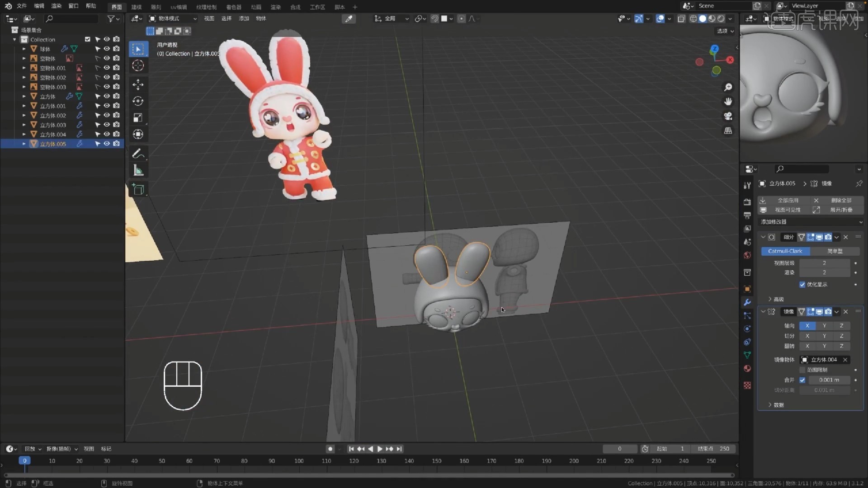Click the 视图可见性 button
The height and width of the screenshot is (488, 868).
click(x=783, y=210)
